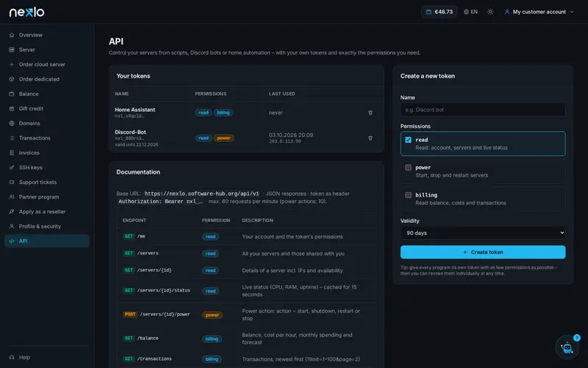Open the chatbot assistant bubble

click(567, 347)
